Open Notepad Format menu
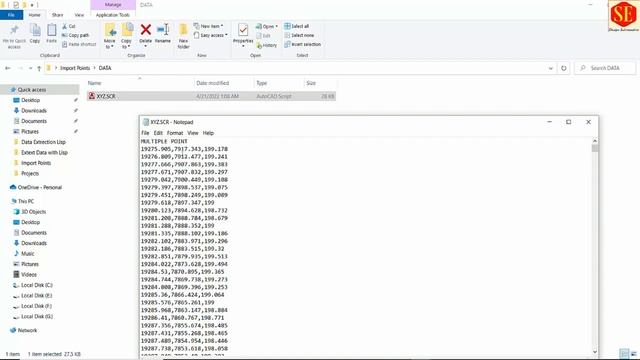 [175, 133]
